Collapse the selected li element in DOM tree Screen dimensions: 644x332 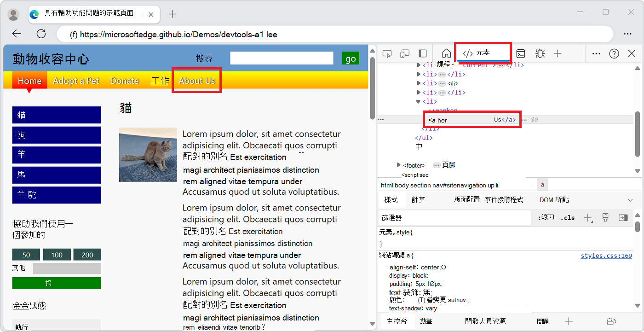point(417,101)
